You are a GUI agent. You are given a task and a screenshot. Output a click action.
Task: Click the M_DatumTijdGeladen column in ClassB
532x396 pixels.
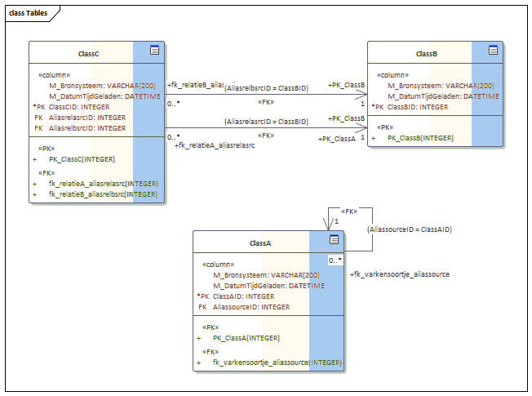(x=443, y=96)
